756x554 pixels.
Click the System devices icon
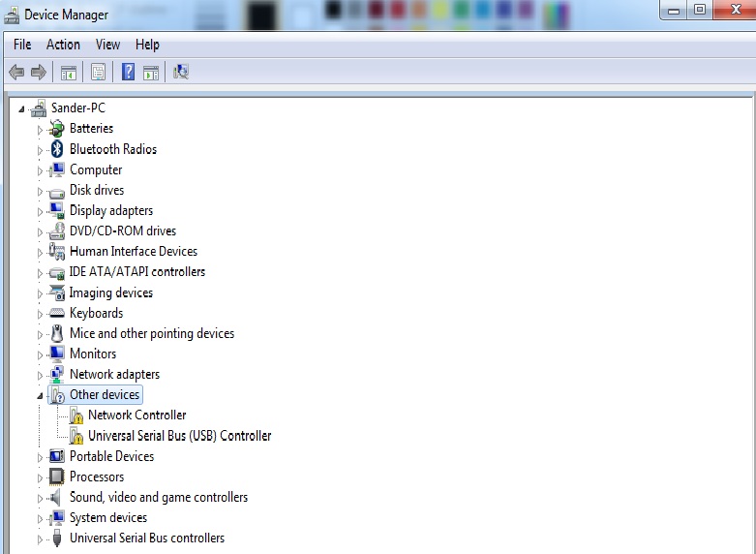click(57, 517)
